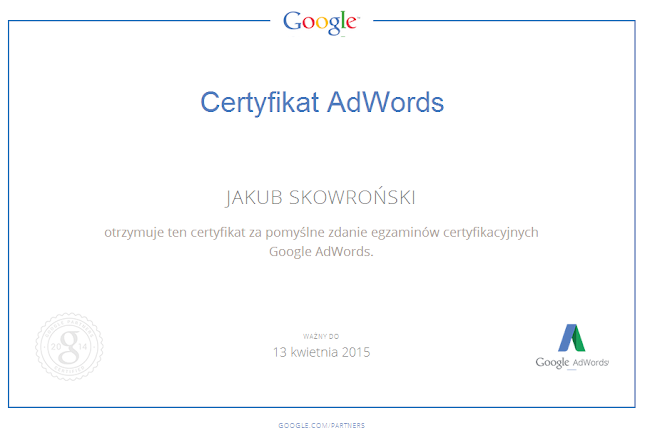This screenshot has width=645, height=438.
Task: Click the Google logo at top
Action: point(321,23)
